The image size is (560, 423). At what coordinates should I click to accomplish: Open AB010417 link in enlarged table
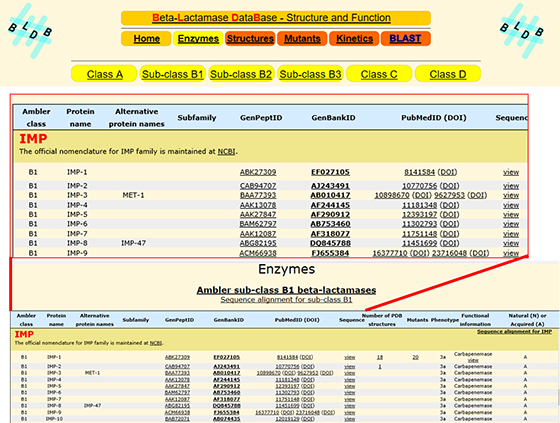[330, 195]
